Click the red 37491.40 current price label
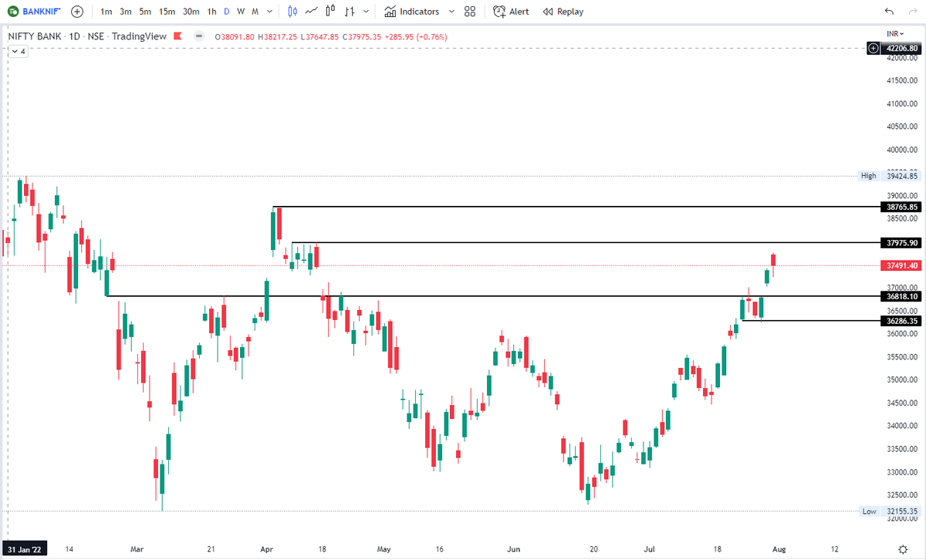This screenshot has width=926, height=560. pos(900,265)
